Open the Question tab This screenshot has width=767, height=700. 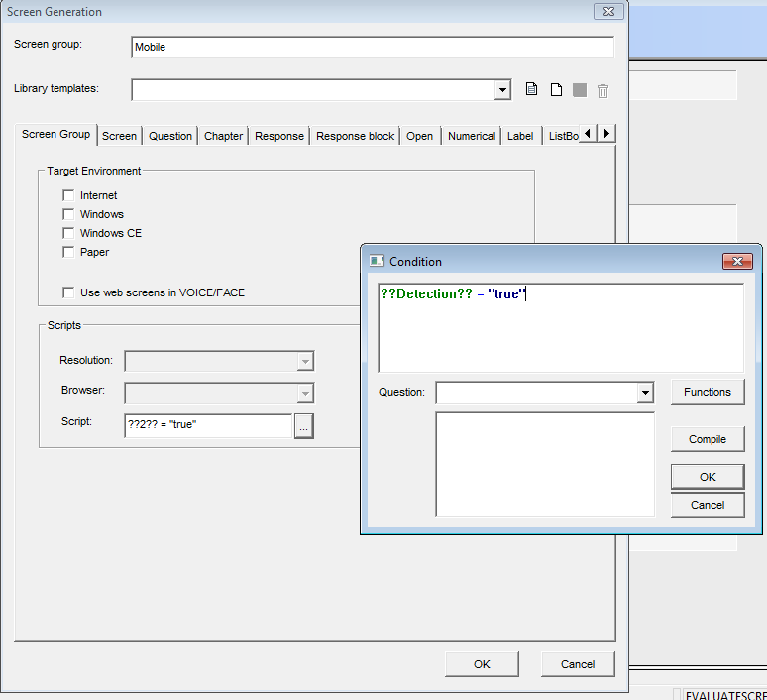click(x=170, y=136)
